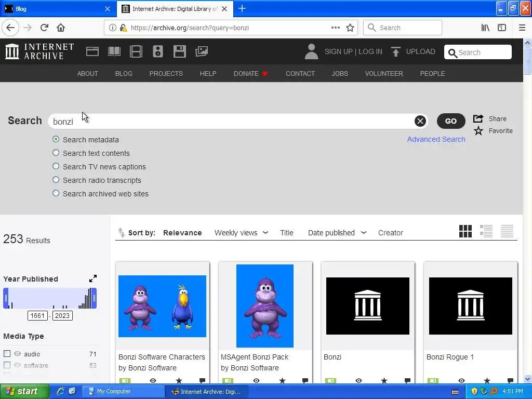
Task: Reload the current page
Action: 45,28
